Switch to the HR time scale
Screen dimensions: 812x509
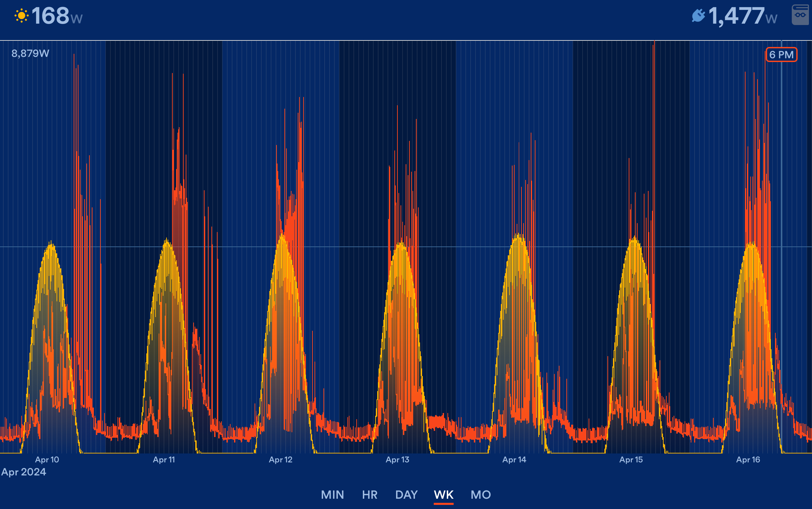pos(370,495)
